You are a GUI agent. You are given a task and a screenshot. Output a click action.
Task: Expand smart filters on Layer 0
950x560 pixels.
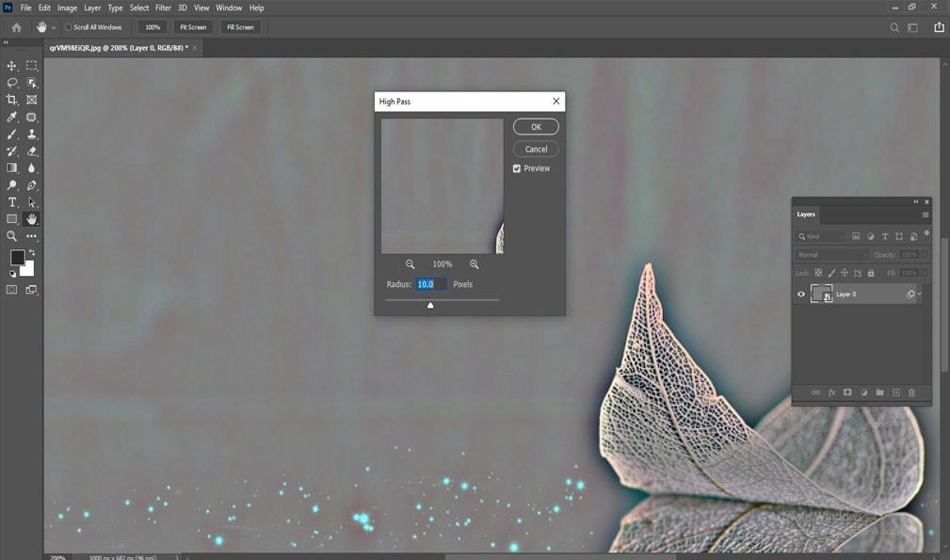click(919, 295)
